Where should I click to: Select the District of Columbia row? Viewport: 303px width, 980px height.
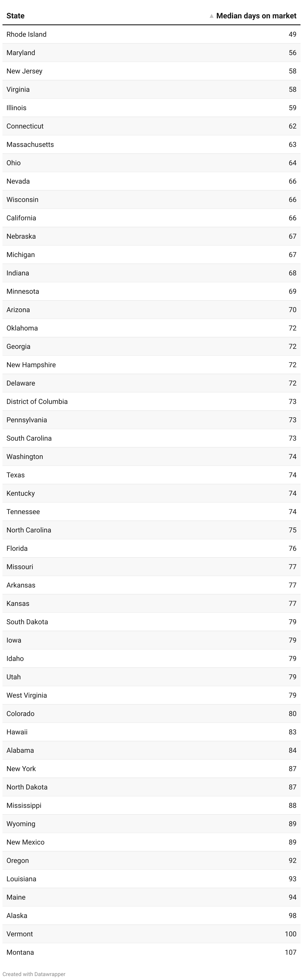click(151, 402)
